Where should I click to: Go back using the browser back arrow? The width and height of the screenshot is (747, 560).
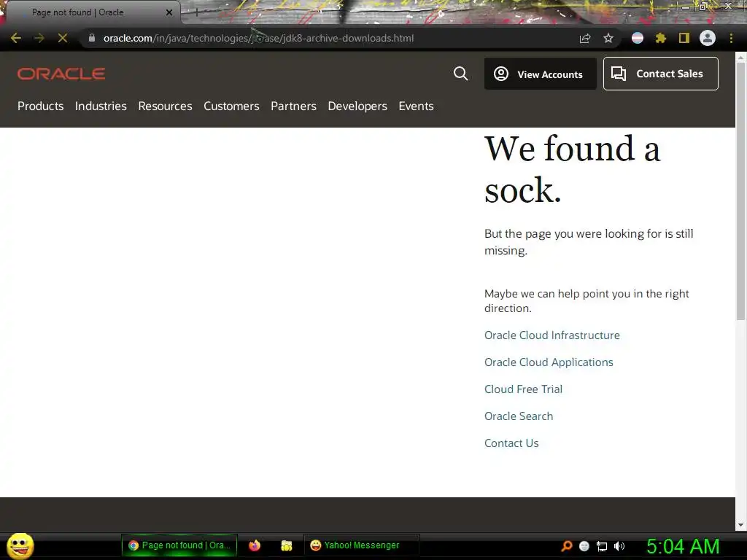(x=16, y=38)
